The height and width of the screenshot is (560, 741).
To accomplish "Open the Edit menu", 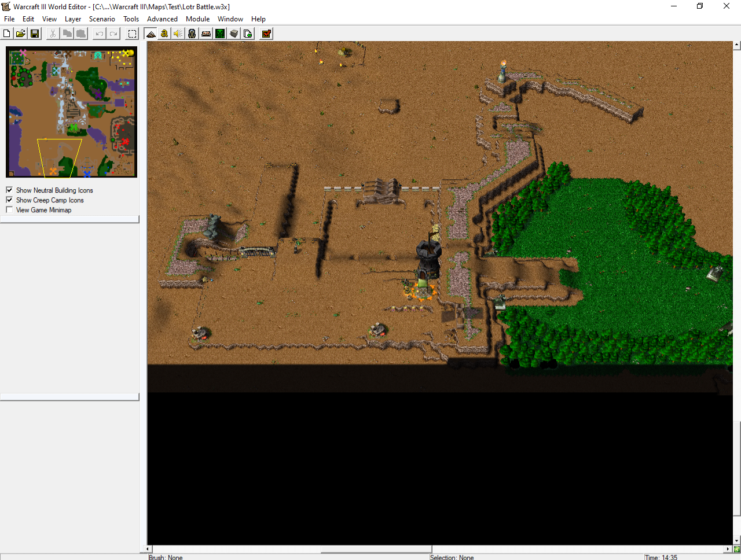I will point(28,19).
